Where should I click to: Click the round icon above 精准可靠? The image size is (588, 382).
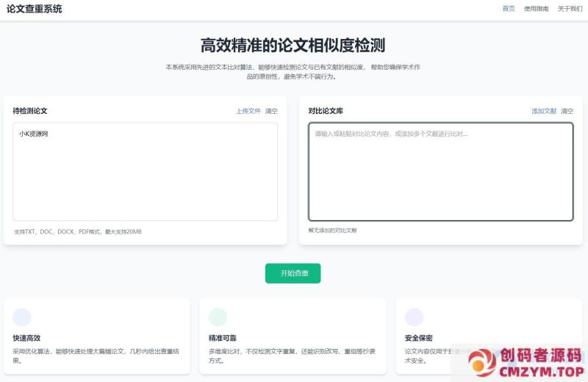pyautogui.click(x=218, y=317)
